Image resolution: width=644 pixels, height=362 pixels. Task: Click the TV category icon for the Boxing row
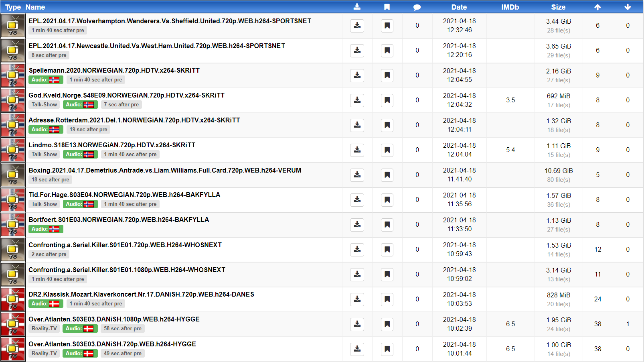[13, 175]
